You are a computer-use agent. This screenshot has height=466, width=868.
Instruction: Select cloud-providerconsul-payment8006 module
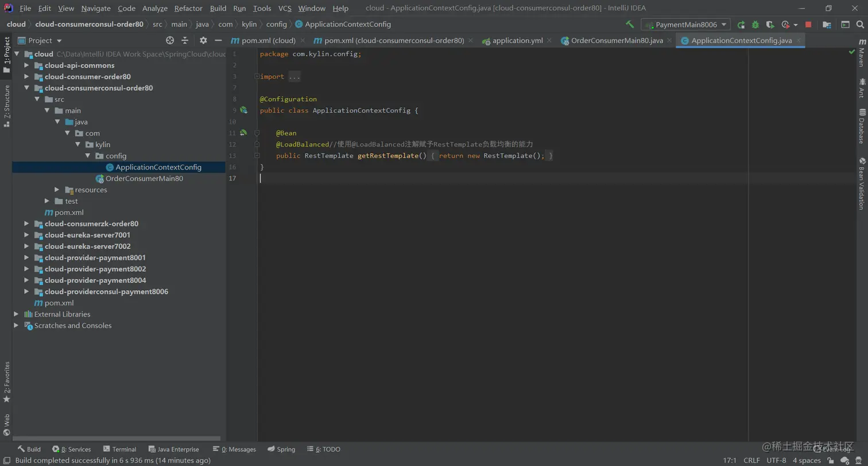pos(106,291)
